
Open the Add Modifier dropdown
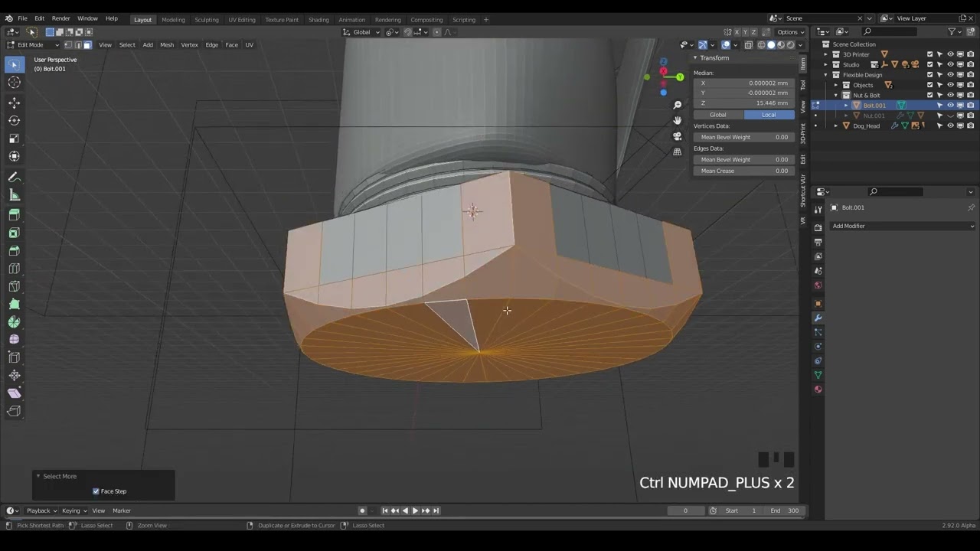[903, 226]
